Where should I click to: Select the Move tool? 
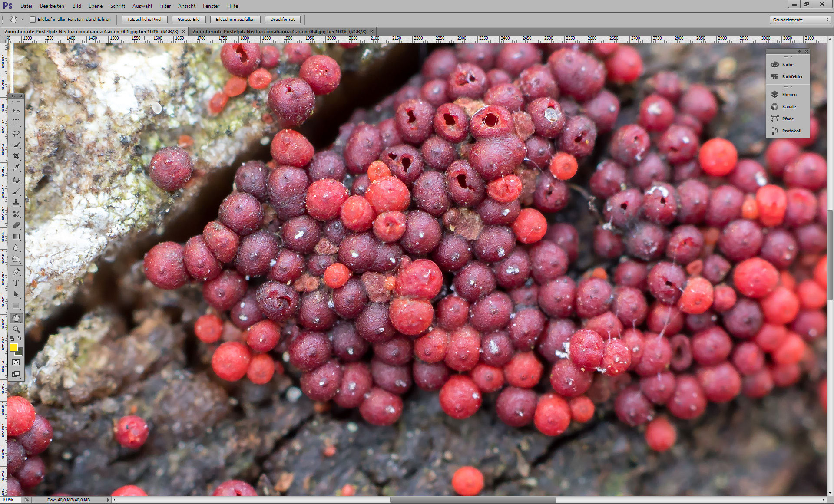[16, 111]
